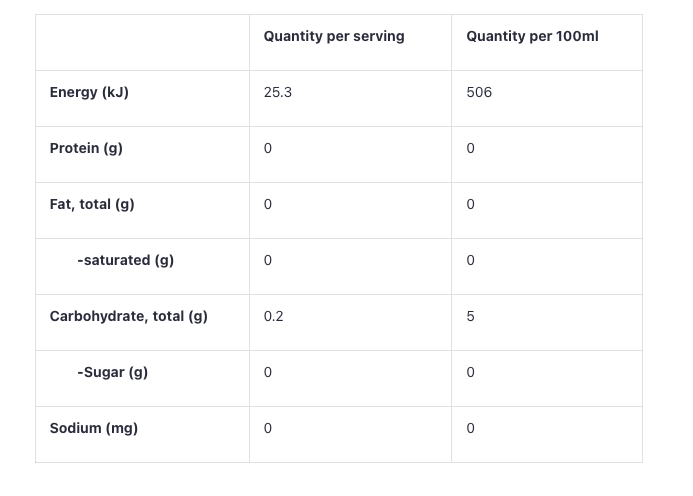Click the saturated fat per 100ml value

pos(471,260)
